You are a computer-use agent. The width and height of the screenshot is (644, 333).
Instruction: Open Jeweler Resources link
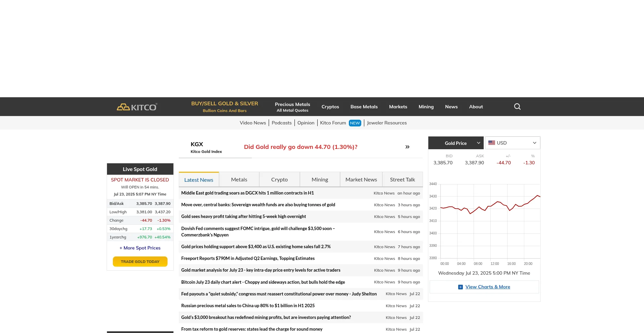[387, 123]
